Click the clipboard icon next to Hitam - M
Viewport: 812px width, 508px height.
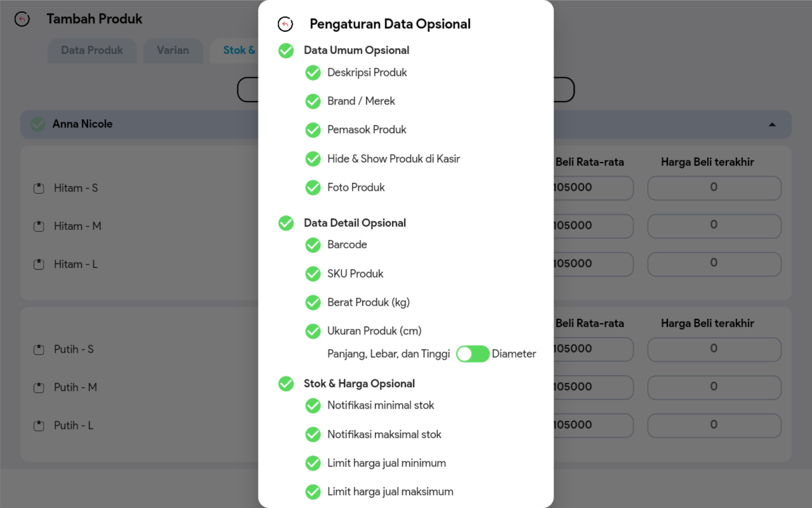point(39,226)
